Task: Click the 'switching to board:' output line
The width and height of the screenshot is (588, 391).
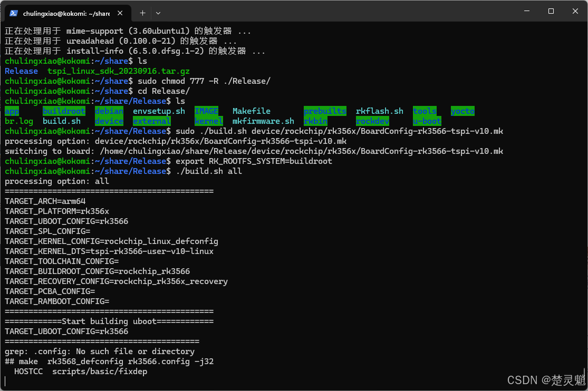Action: 254,151
